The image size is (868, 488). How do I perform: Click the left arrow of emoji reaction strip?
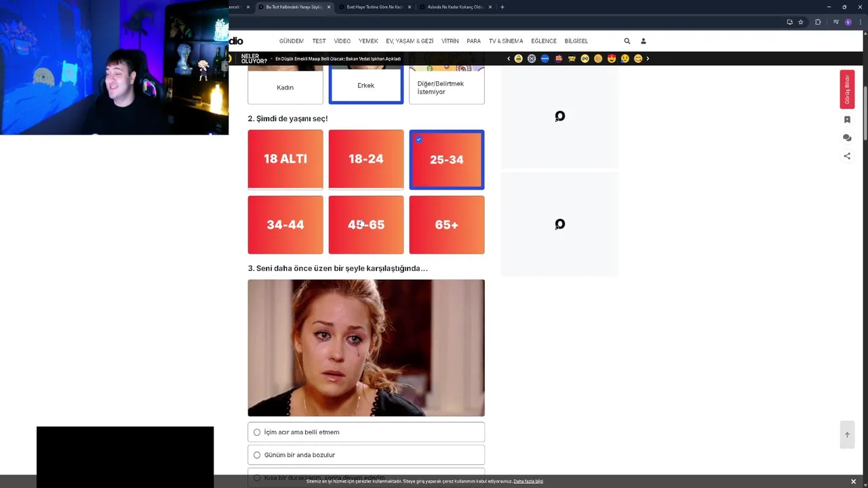coord(509,58)
